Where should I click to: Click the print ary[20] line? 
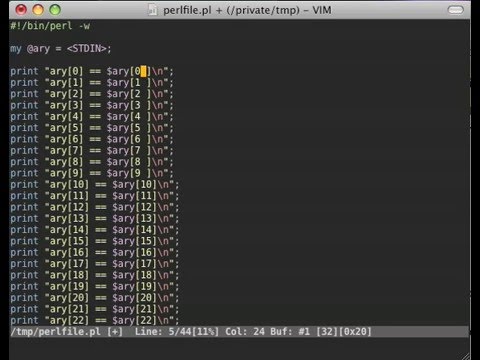click(x=95, y=298)
